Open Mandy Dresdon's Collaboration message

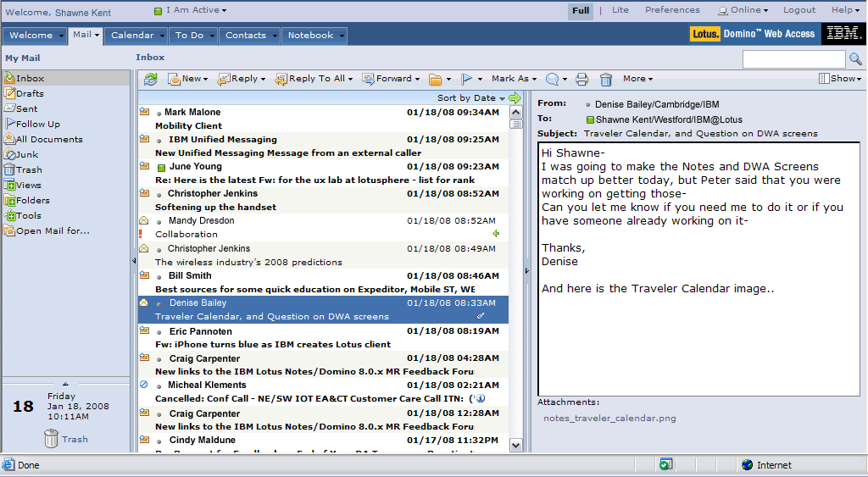pyautogui.click(x=323, y=227)
